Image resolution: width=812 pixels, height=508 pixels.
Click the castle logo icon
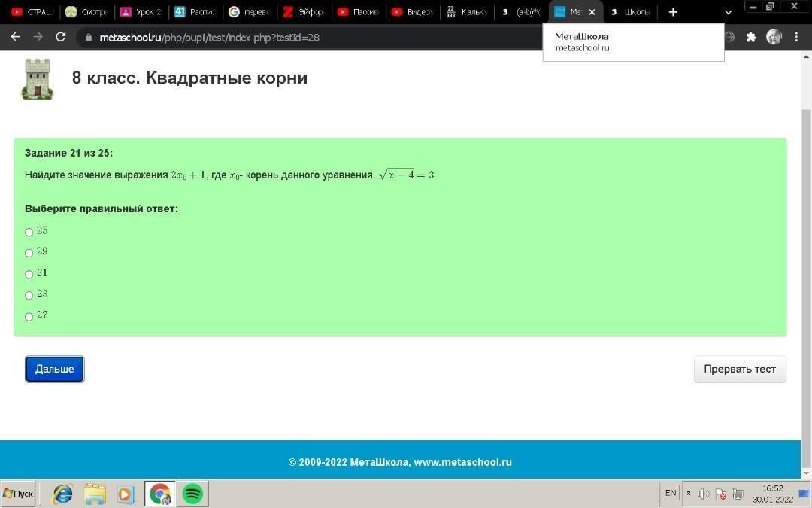coord(38,79)
